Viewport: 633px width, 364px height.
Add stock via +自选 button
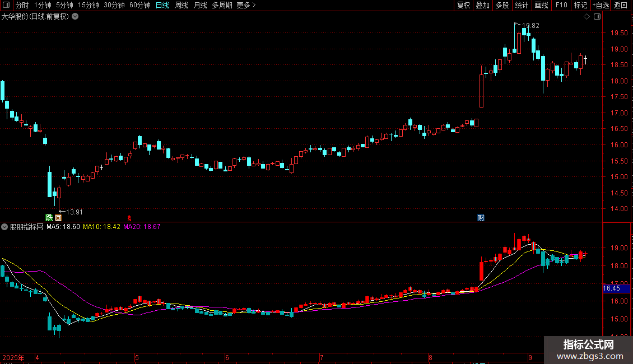pyautogui.click(x=601, y=5)
